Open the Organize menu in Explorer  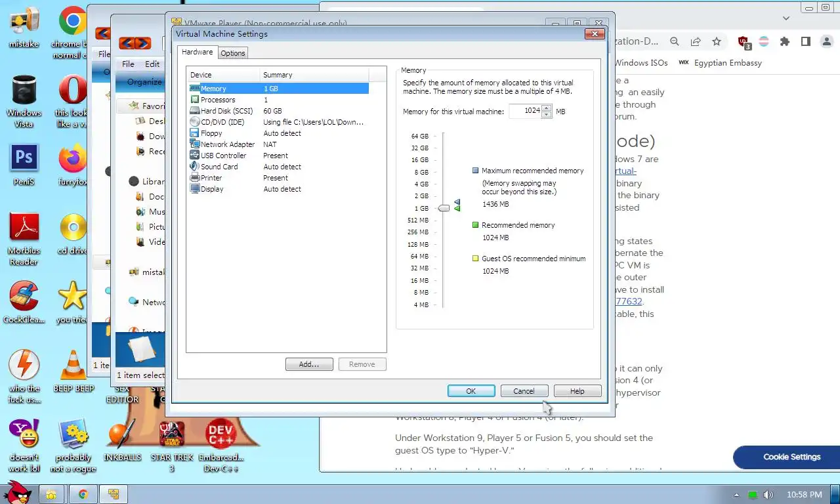144,81
